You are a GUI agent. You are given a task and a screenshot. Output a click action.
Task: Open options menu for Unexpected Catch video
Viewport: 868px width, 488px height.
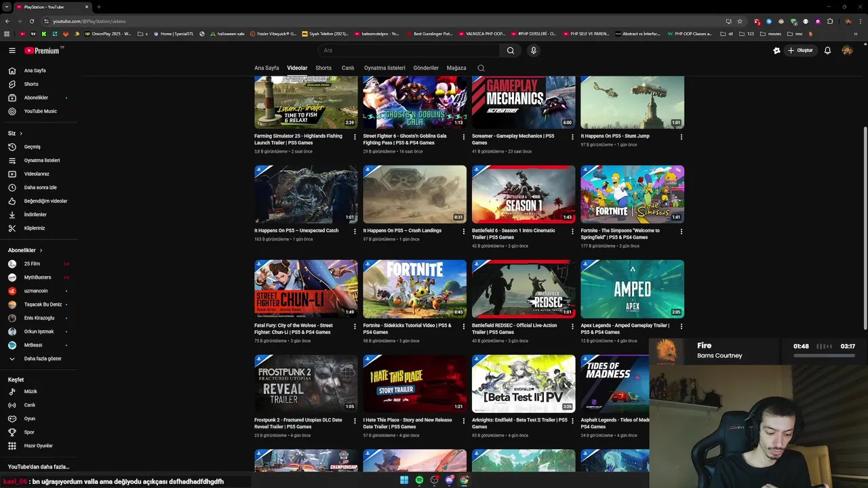(355, 232)
